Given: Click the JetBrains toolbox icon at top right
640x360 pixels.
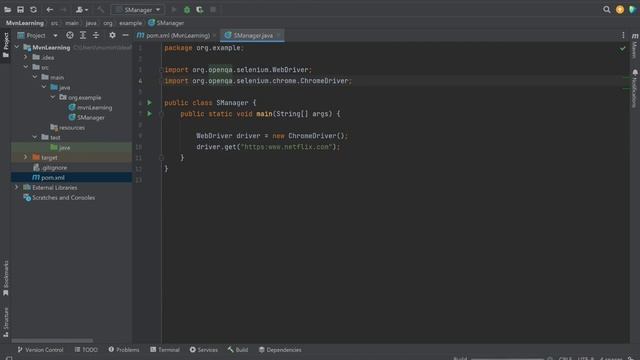Looking at the screenshot, I should click(x=632, y=9).
